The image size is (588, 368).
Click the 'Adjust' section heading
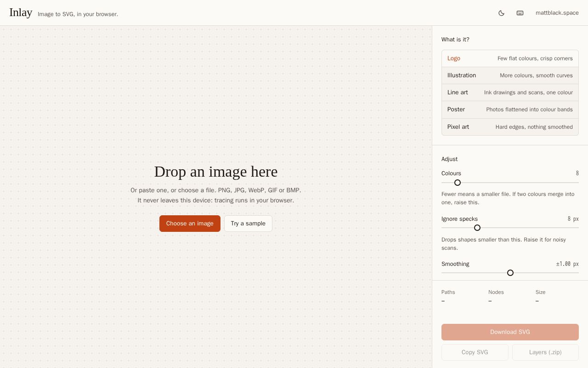(x=449, y=159)
